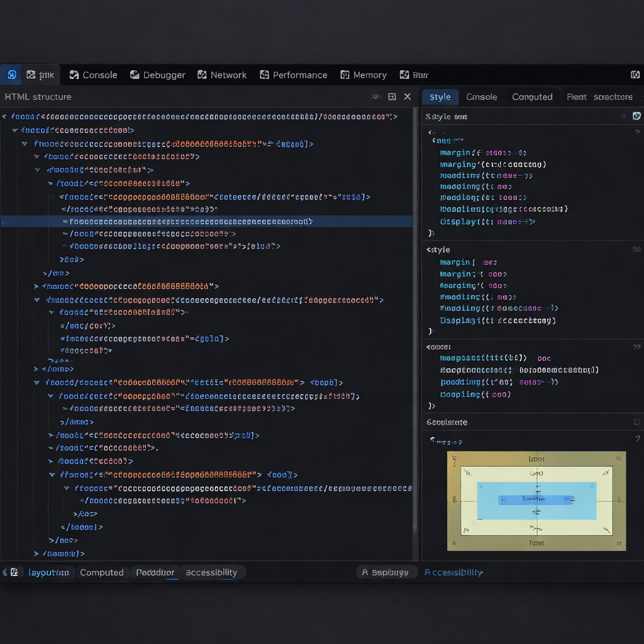Click the Performance tab icon
This screenshot has width=644, height=644.
(264, 75)
